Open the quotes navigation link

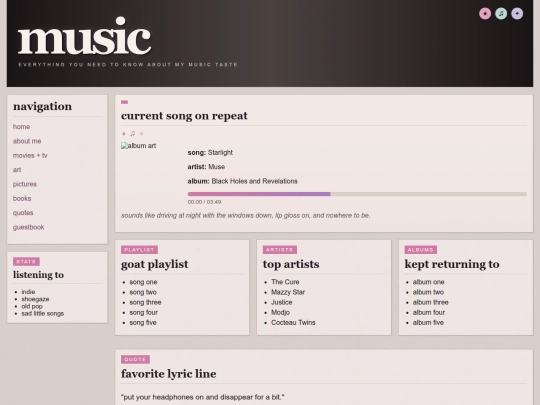tap(23, 213)
